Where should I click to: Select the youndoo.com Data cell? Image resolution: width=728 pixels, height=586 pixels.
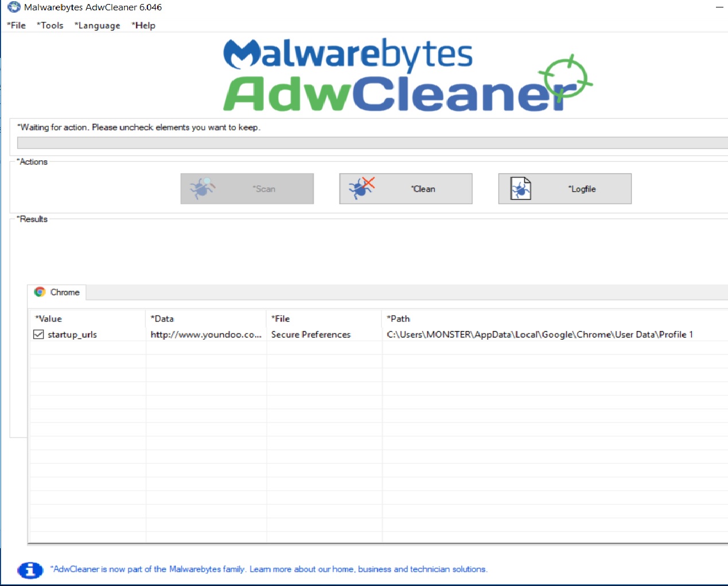point(206,335)
